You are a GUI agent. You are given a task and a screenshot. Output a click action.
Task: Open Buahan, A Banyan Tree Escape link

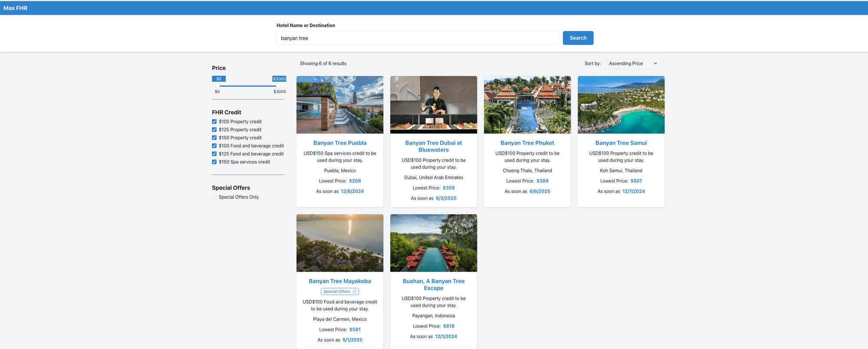tap(434, 285)
